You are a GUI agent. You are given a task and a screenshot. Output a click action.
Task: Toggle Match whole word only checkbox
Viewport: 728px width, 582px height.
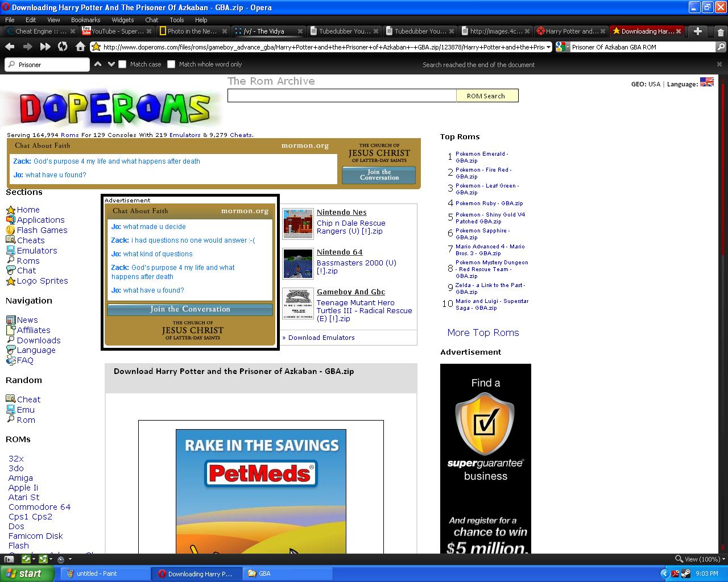click(171, 64)
